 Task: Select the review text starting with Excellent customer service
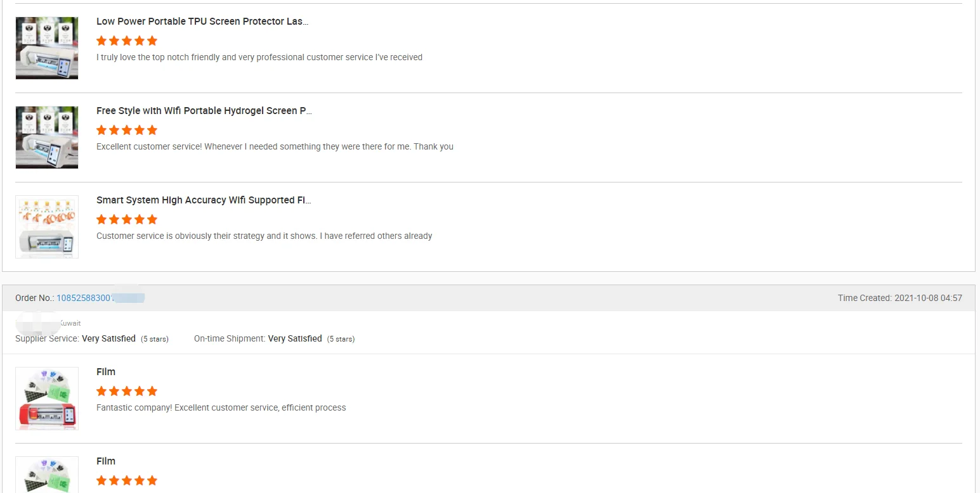[275, 147]
